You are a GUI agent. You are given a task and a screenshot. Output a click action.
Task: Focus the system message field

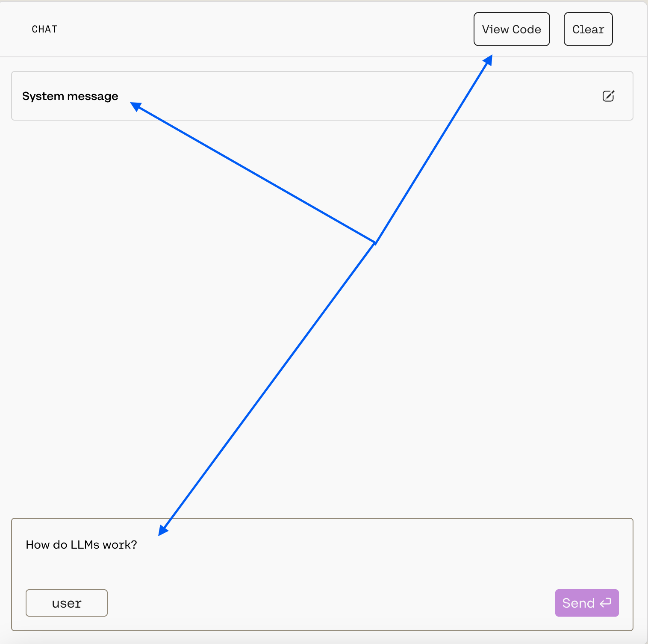pyautogui.click(x=299, y=96)
